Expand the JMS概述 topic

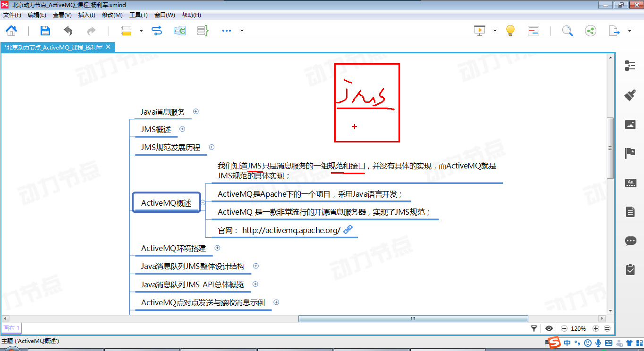tap(182, 129)
